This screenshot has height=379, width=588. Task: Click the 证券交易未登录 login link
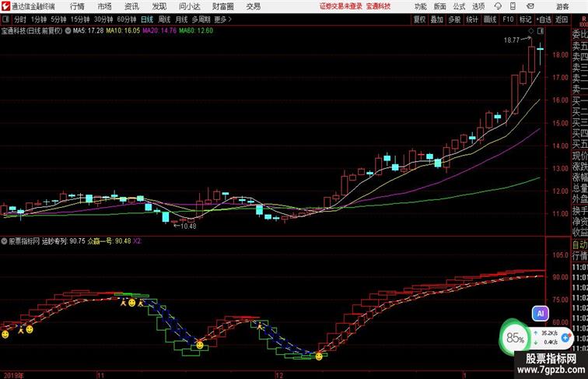pyautogui.click(x=341, y=6)
